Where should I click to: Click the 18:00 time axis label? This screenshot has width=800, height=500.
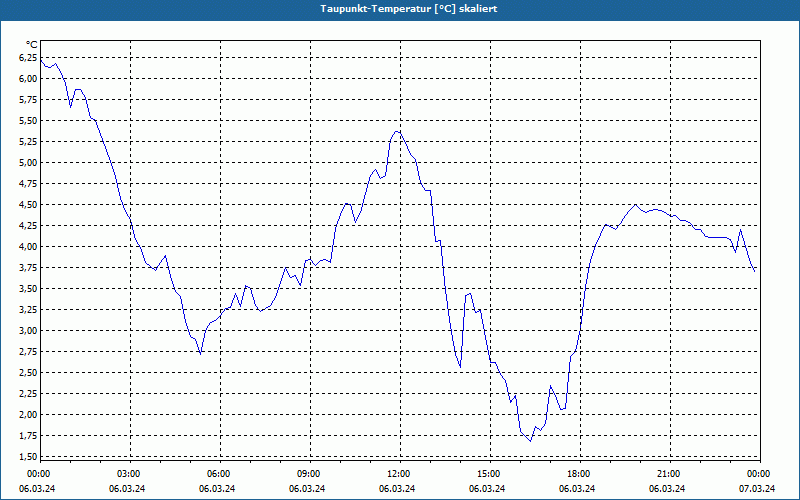pyautogui.click(x=578, y=474)
